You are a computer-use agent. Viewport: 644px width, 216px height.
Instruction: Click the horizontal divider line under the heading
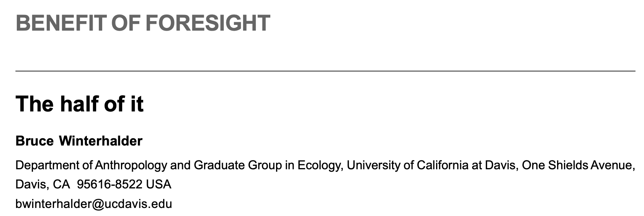tap(325, 71)
